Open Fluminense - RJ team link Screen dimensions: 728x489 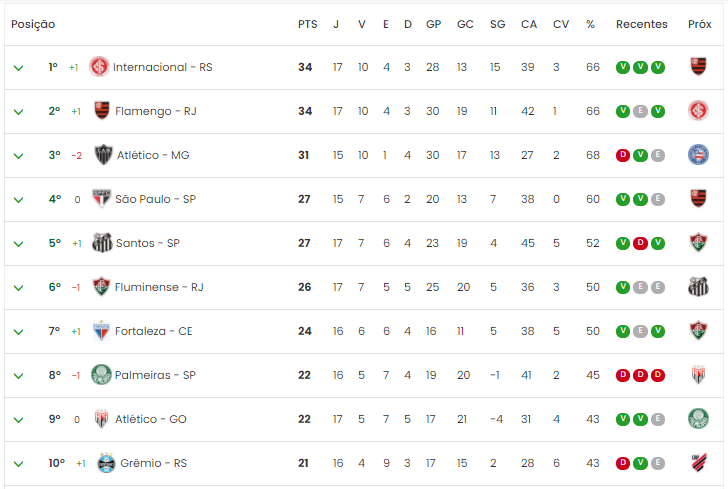tap(159, 287)
